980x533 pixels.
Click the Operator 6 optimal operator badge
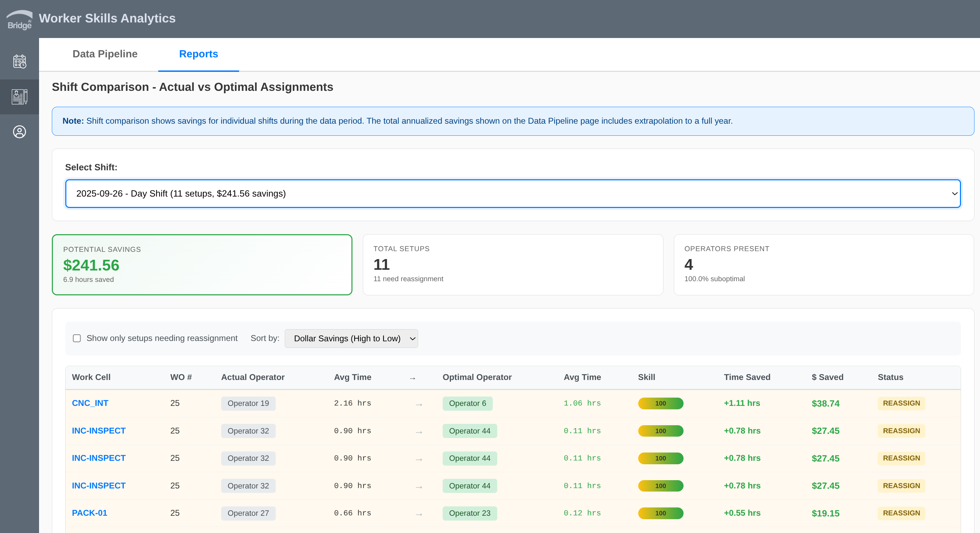(x=467, y=403)
